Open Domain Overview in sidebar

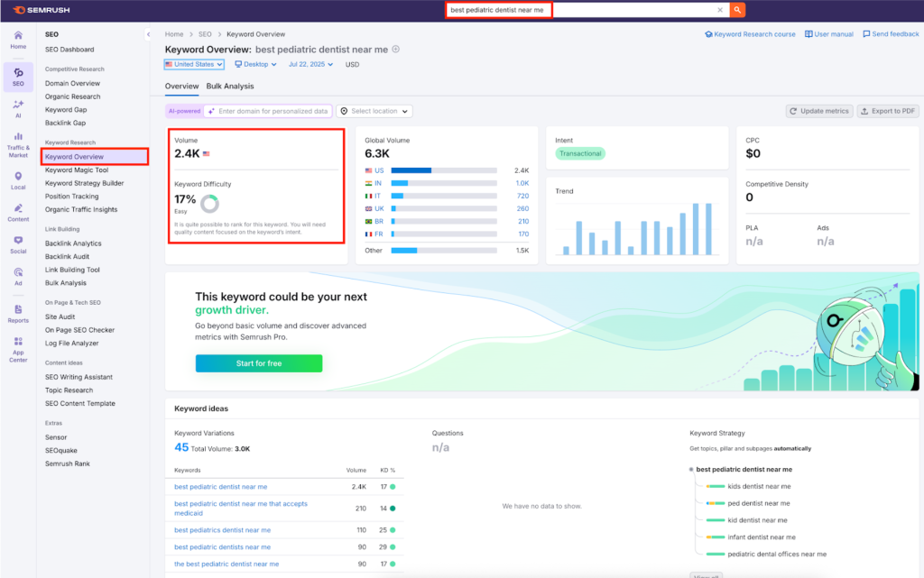[72, 84]
